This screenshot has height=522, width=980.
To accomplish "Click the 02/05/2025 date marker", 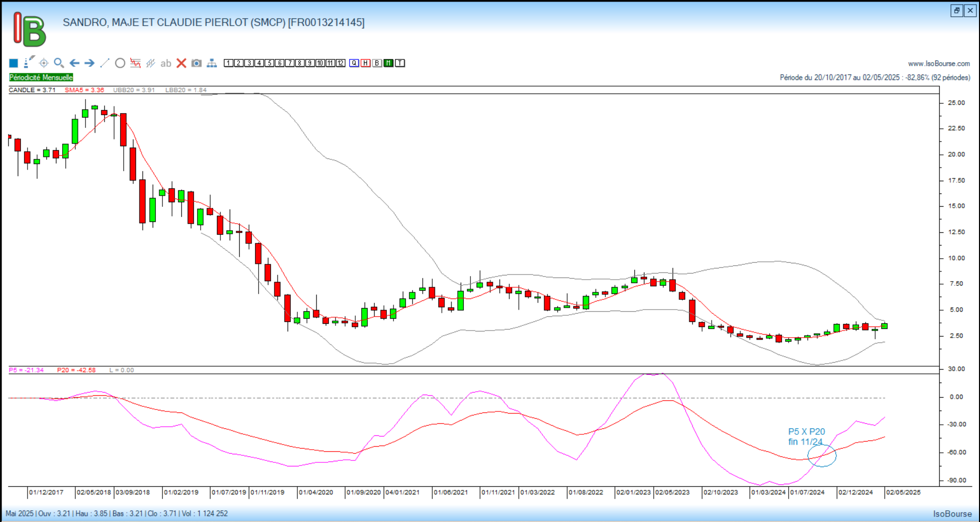I will (903, 492).
